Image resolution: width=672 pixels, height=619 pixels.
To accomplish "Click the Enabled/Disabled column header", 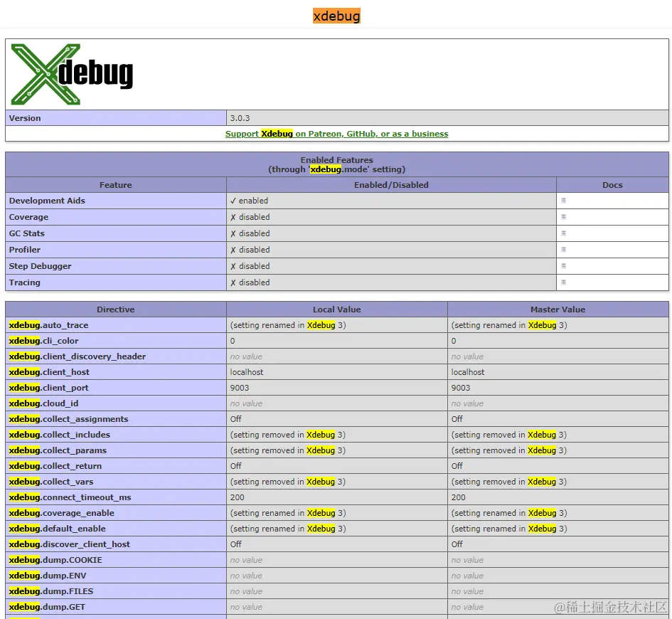I will pyautogui.click(x=391, y=185).
